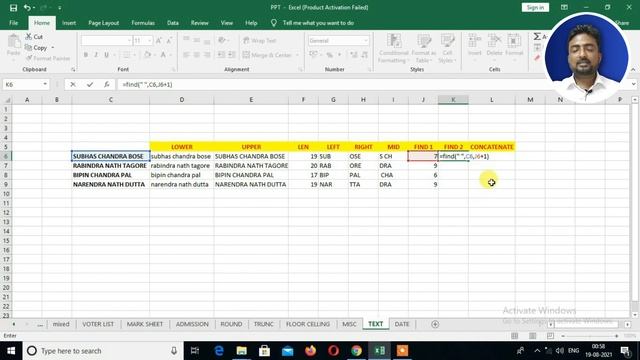Screen dimensions: 640x360
Task: Open the VOTER LIST sheet tab
Action: (98, 324)
